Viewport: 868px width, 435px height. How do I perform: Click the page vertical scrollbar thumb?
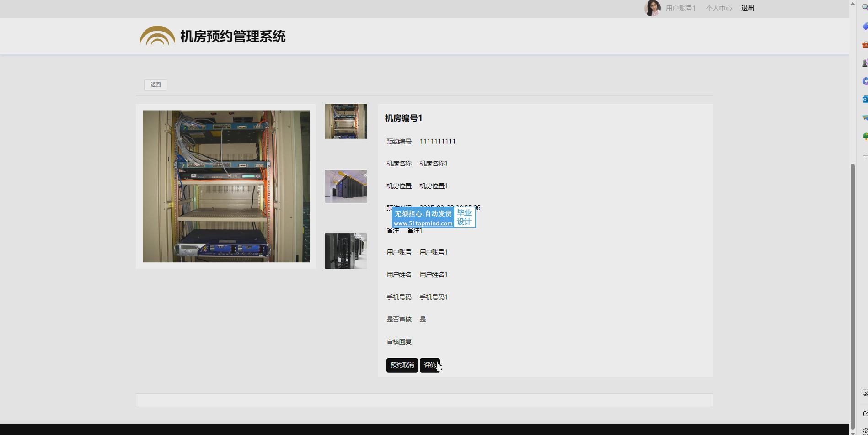click(x=852, y=297)
